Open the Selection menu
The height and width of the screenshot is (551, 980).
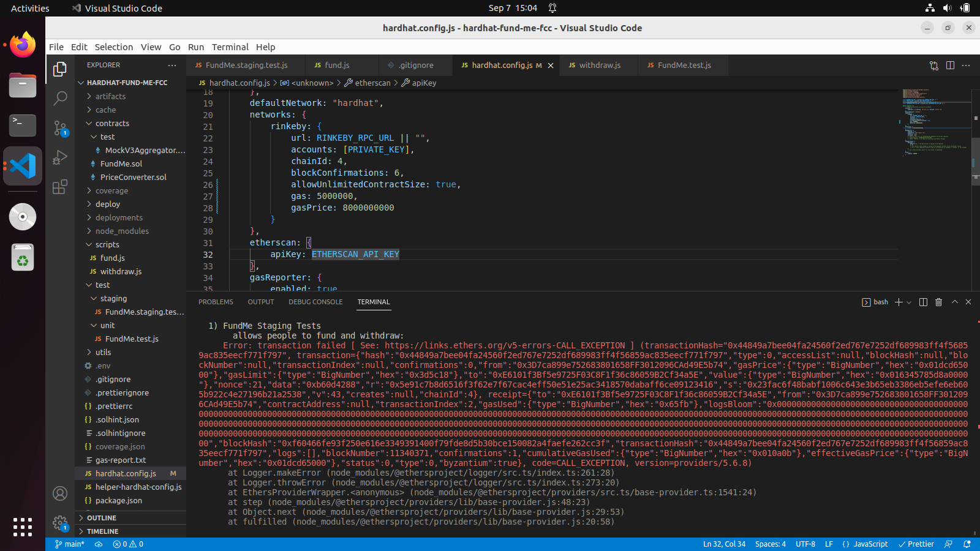coord(113,47)
